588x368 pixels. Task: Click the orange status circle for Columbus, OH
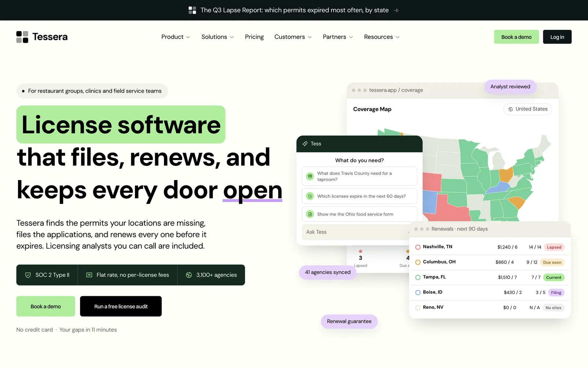click(x=418, y=262)
